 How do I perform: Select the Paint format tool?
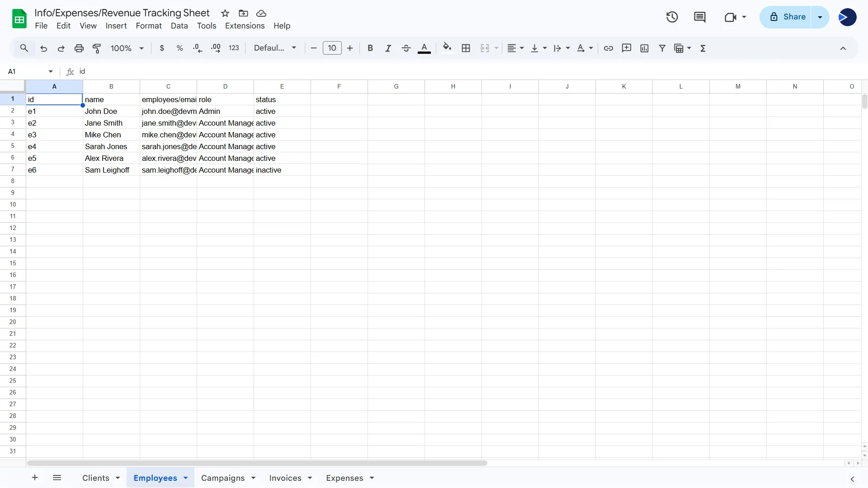coord(97,48)
